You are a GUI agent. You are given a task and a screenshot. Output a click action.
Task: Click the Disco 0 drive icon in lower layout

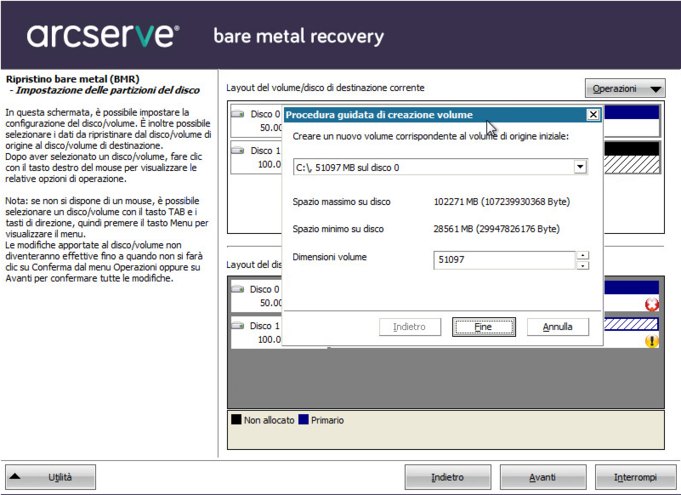point(238,289)
